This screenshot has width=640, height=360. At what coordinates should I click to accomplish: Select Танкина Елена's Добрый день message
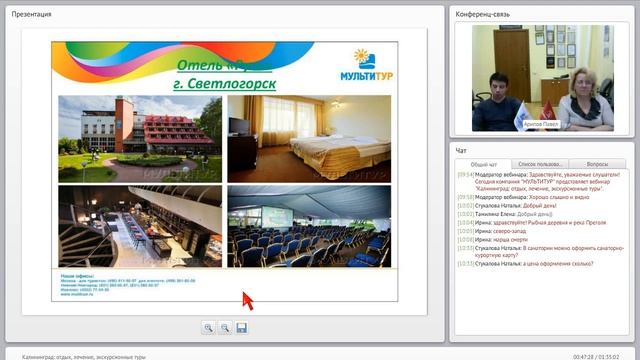coord(505,214)
